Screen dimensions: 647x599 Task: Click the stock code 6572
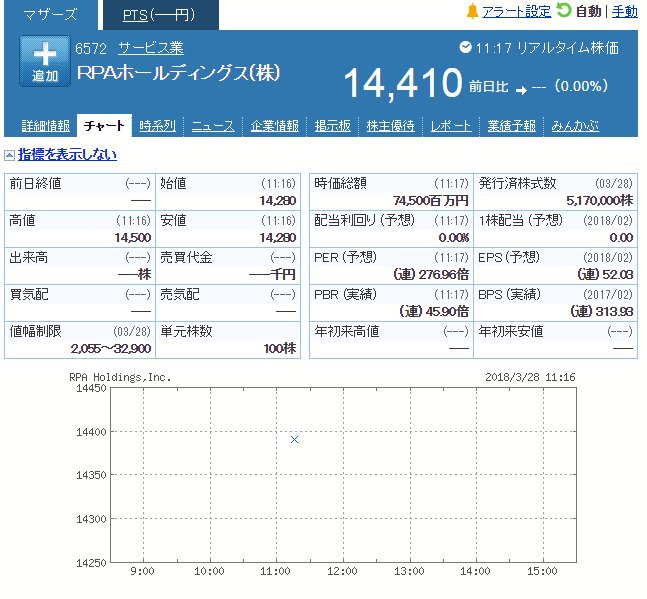pyautogui.click(x=91, y=49)
